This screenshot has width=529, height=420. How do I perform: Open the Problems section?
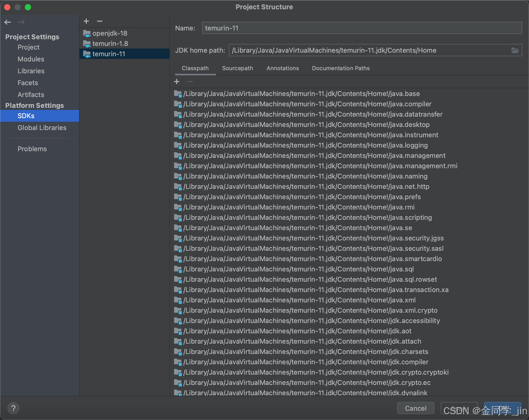click(x=32, y=149)
